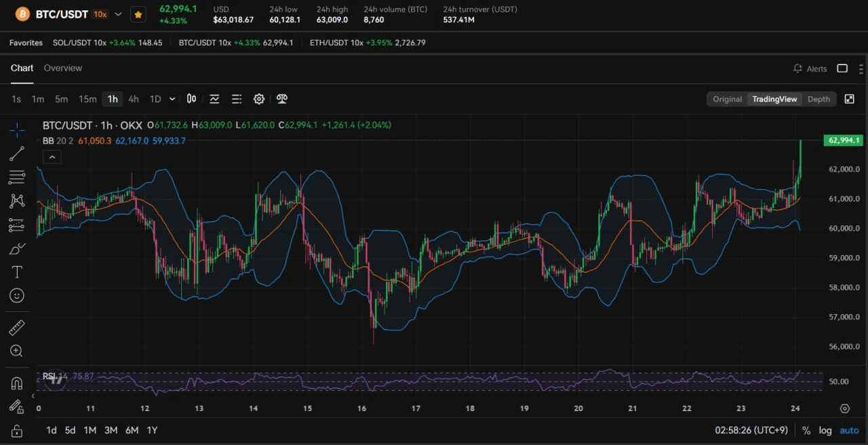
Task: Click the BTC/USDT 10x leverage badge
Action: point(100,14)
